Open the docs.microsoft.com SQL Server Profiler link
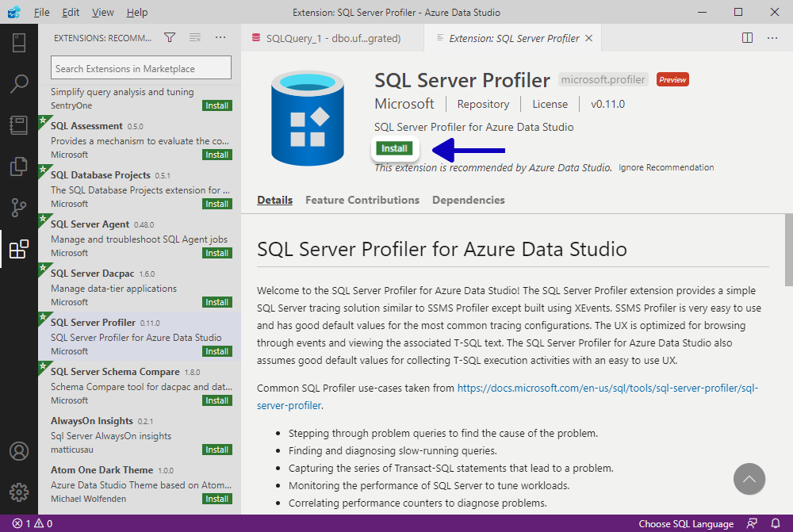793x532 pixels. pos(508,396)
